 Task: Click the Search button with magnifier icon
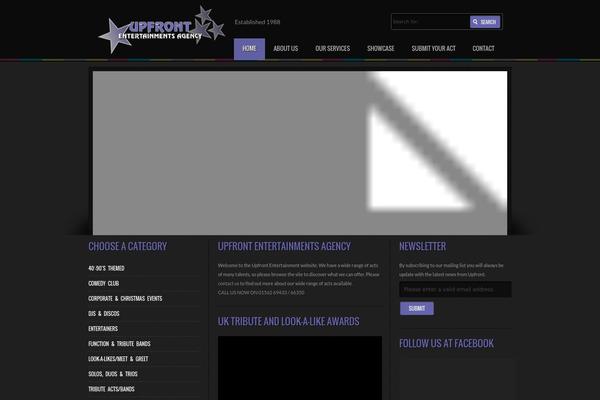pos(485,22)
